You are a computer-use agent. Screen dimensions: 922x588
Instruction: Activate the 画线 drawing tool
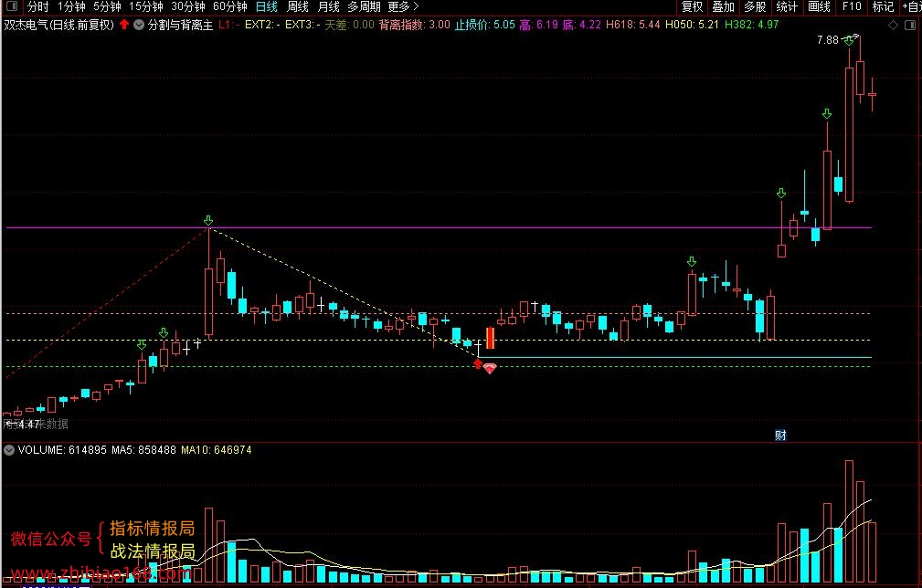(819, 6)
